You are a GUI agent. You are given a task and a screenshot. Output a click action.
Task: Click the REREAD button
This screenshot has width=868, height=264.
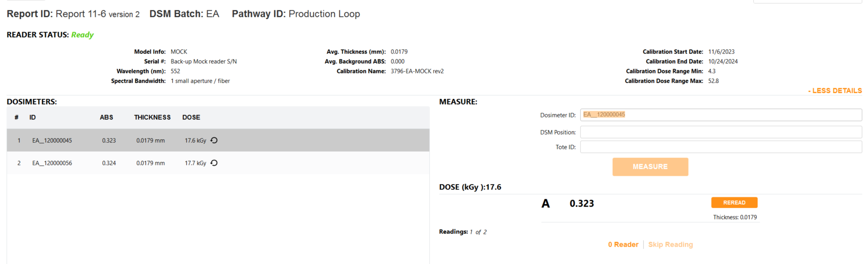click(734, 203)
